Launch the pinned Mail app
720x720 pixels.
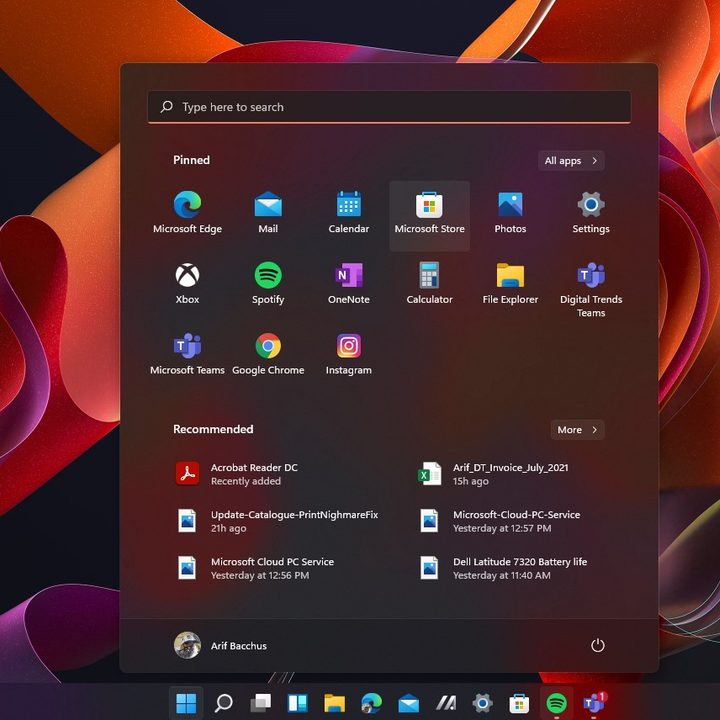(x=268, y=214)
